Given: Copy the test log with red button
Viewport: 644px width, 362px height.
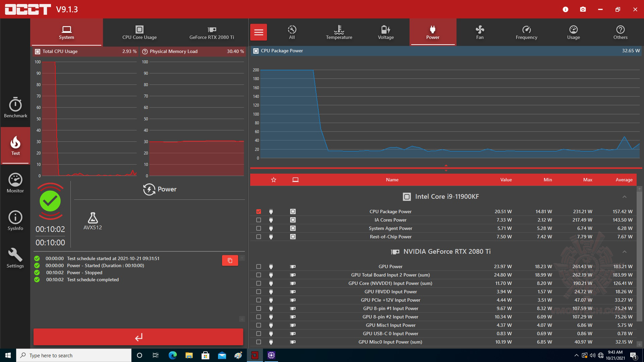Looking at the screenshot, I should 230,260.
